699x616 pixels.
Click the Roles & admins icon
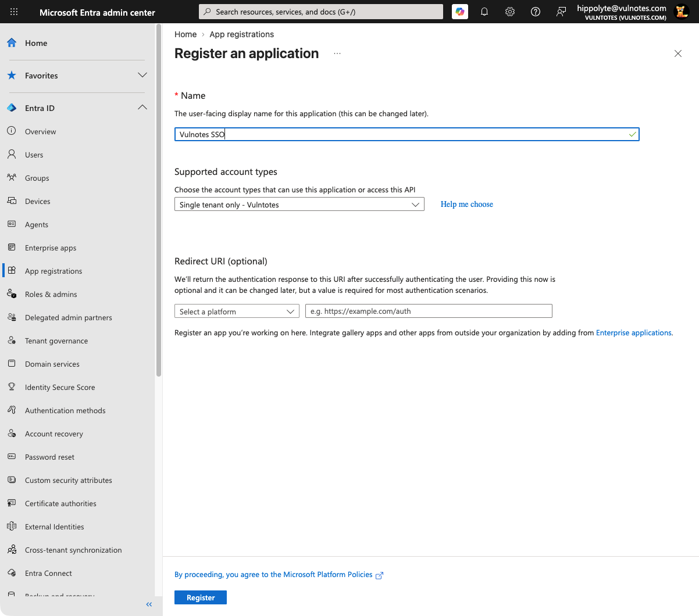(12, 293)
